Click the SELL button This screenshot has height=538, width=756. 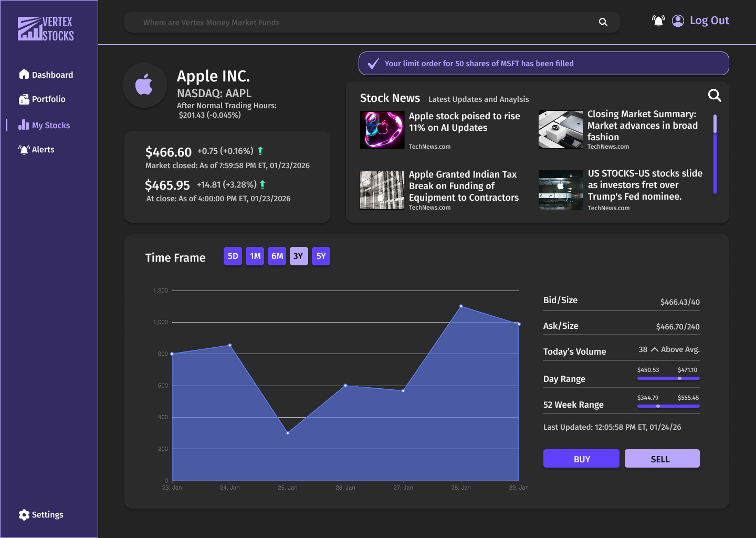point(662,459)
